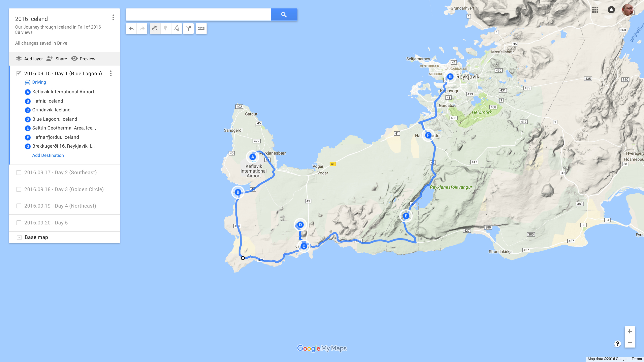Image resolution: width=644 pixels, height=362 pixels.
Task: Uncheck the Day 1 (Blue Lagoon) layer
Action: (19, 73)
